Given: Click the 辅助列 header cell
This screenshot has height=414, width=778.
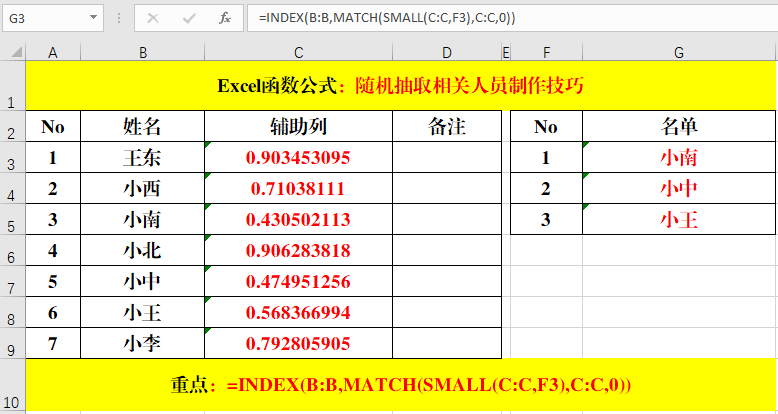Looking at the screenshot, I should point(298,126).
